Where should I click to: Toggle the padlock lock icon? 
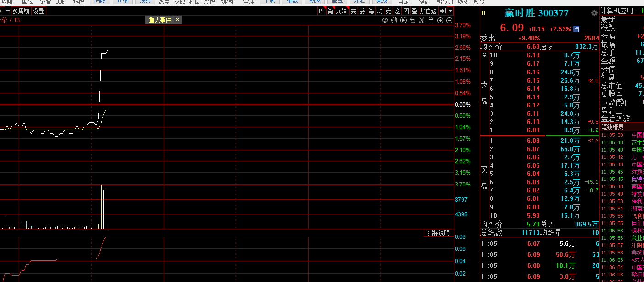click(x=431, y=20)
